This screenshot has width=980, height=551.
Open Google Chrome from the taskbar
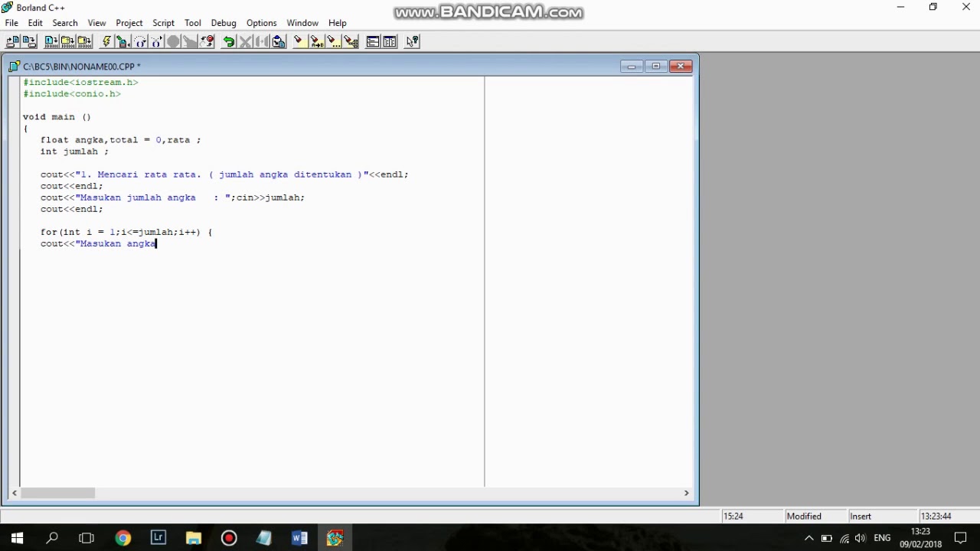point(122,538)
